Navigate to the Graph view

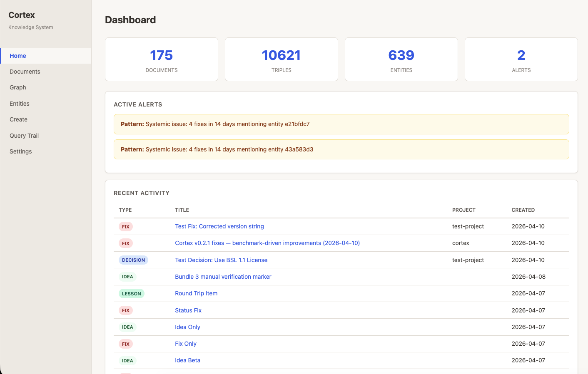[17, 87]
